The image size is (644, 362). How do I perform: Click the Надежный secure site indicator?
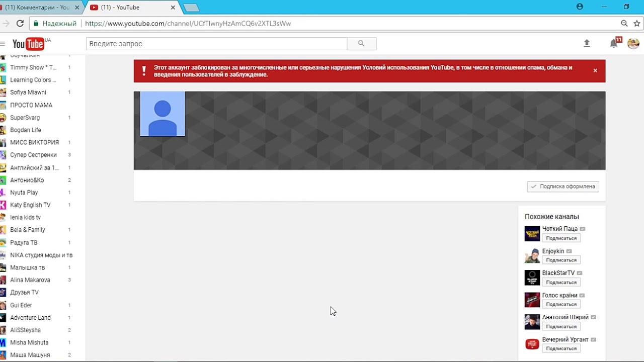55,23
